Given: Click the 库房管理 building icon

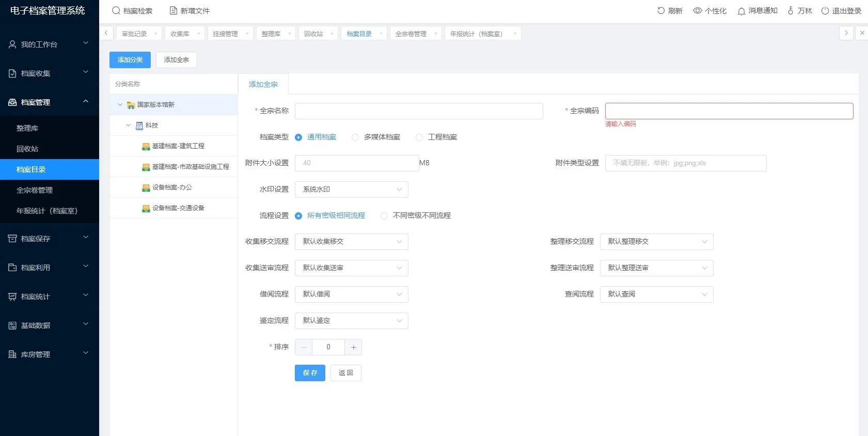Looking at the screenshot, I should coord(12,354).
